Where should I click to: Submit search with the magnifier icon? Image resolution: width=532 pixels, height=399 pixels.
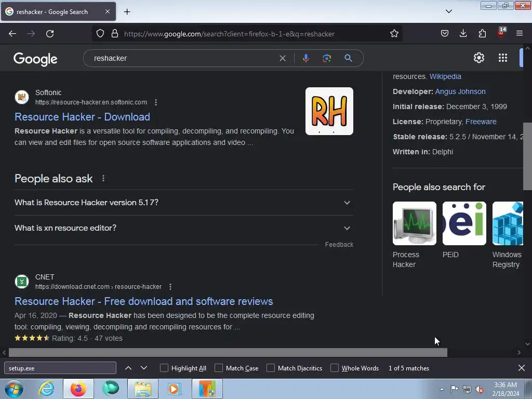[348, 58]
